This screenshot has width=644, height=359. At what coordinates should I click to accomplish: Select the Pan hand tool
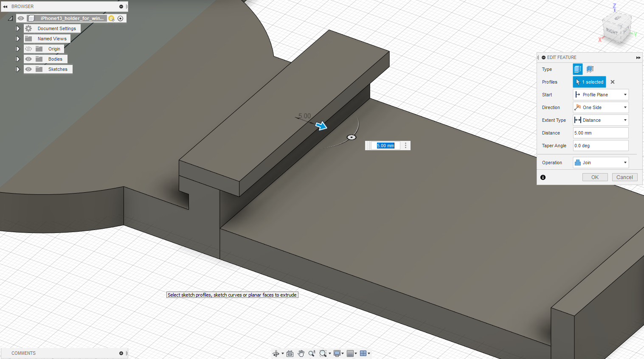click(301, 353)
